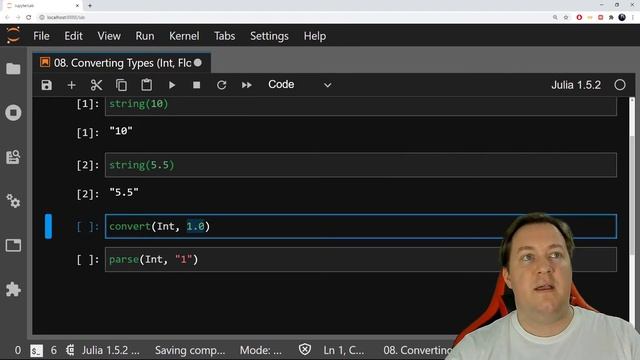Click the Ln 1 cursor position status

[x=344, y=350]
